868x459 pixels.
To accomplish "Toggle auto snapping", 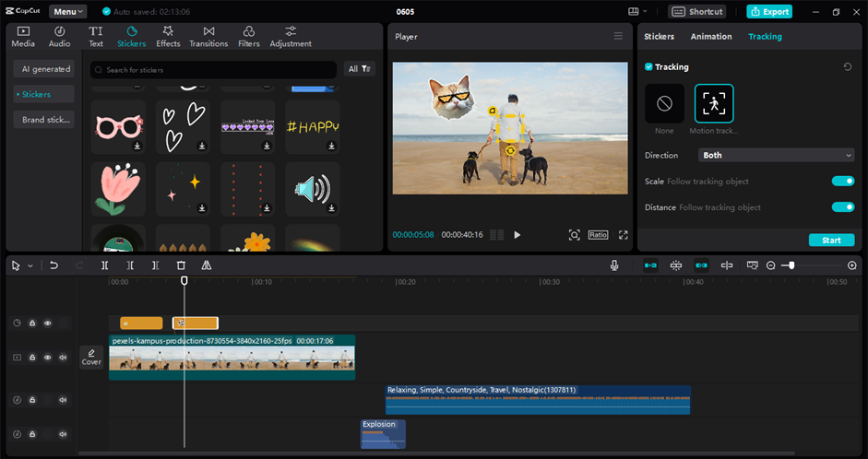I will 676,265.
